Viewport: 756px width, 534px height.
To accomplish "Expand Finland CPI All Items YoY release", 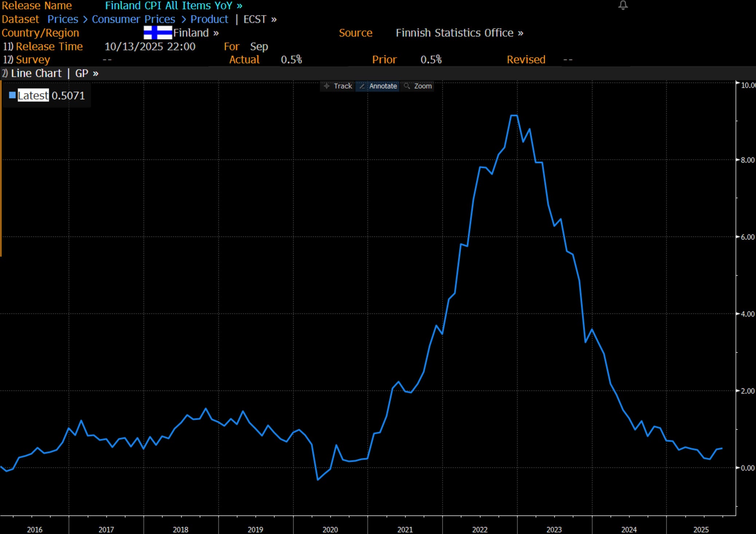I will coord(173,6).
